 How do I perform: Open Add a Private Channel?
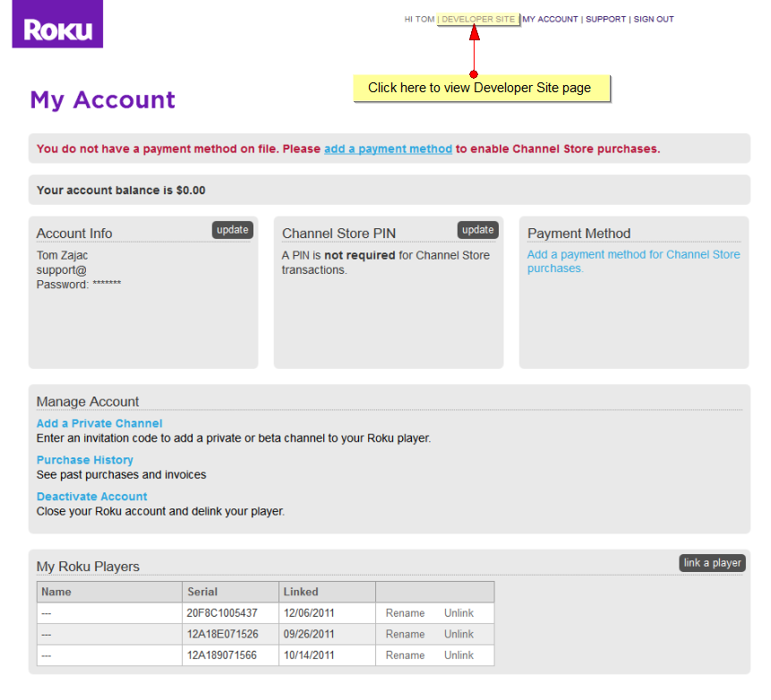[99, 423]
